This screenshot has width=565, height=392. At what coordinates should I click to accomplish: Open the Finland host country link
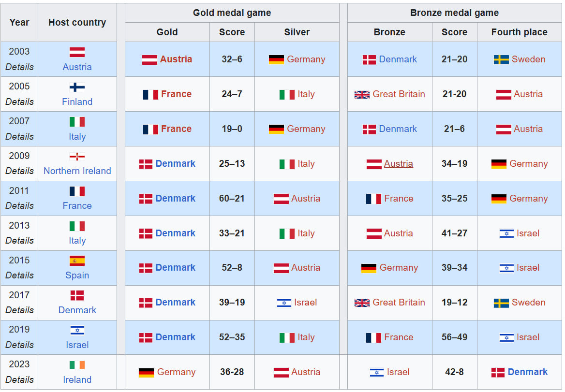77,102
